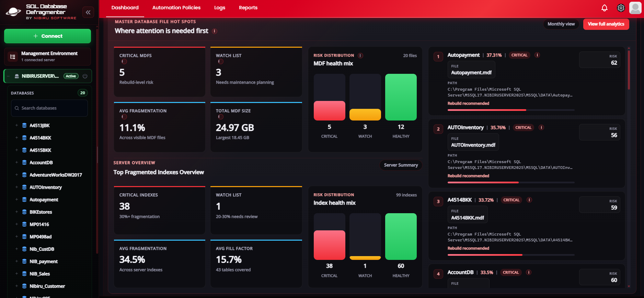Expand the Autopayment database node
This screenshot has width=644, height=298.
point(16,199)
